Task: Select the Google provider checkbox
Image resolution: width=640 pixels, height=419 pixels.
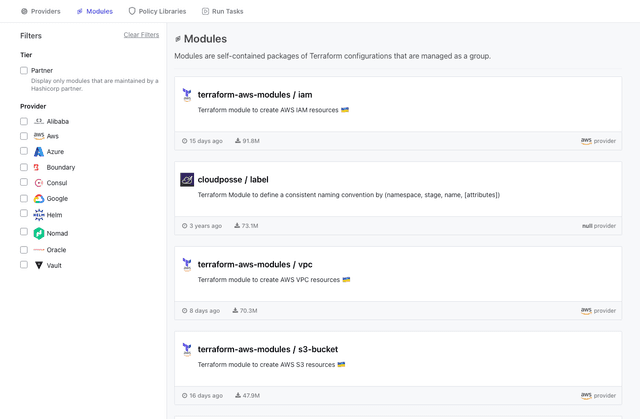Action: click(24, 199)
